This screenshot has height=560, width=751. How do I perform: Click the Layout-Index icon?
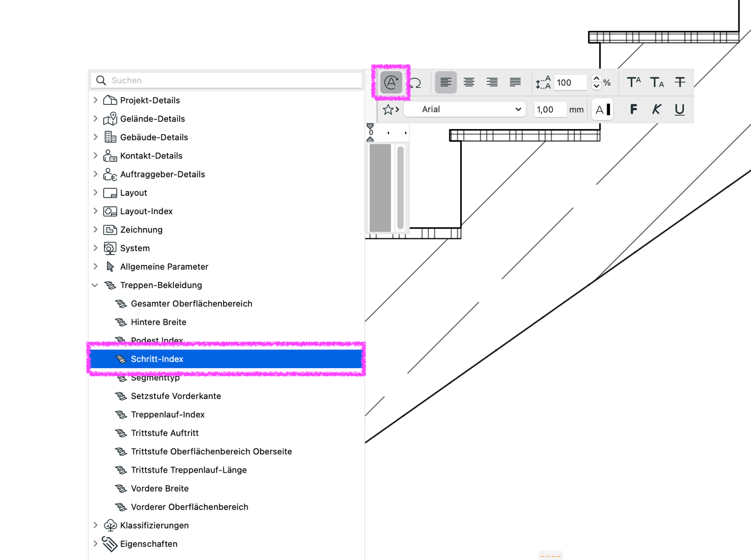(x=110, y=211)
